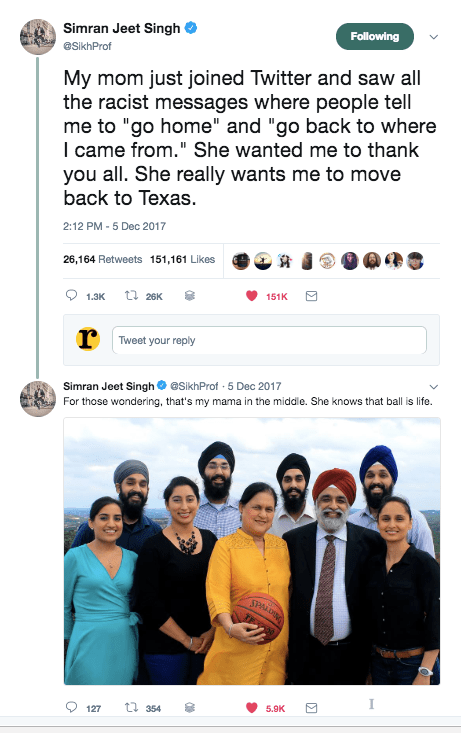Image resolution: width=461 pixels, height=733 pixels.
Task: Toggle the Following button
Action: click(x=375, y=36)
